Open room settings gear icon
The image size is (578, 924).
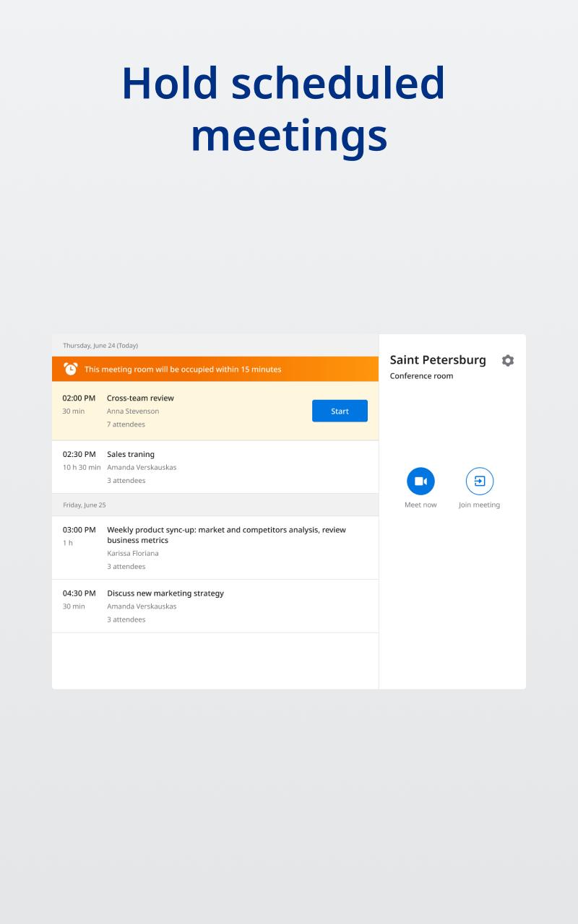tap(508, 360)
